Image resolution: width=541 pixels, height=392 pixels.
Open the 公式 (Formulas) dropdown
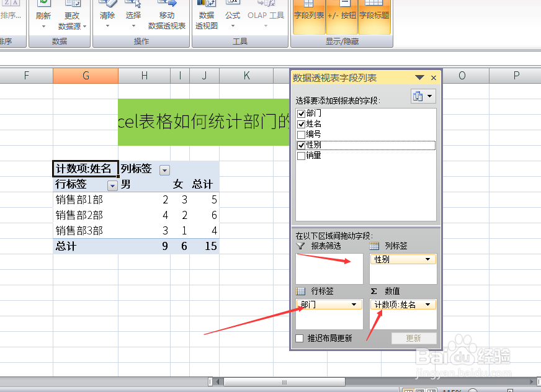[x=233, y=16]
